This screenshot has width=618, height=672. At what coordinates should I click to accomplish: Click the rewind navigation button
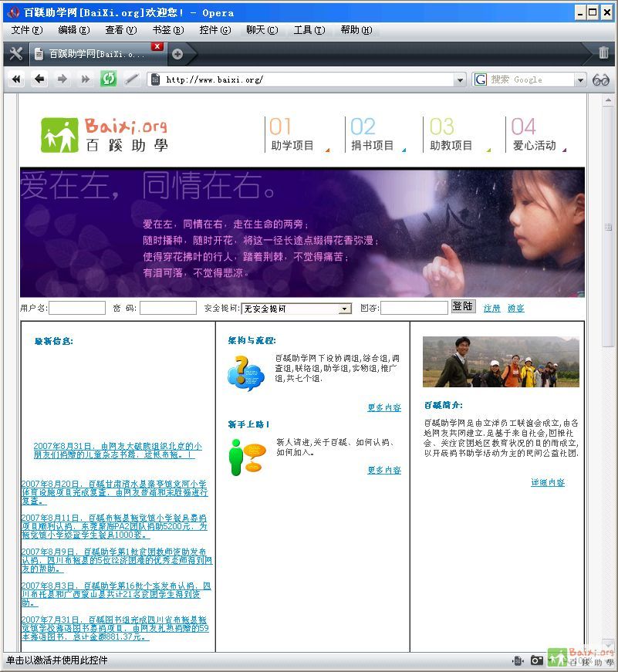pos(16,79)
